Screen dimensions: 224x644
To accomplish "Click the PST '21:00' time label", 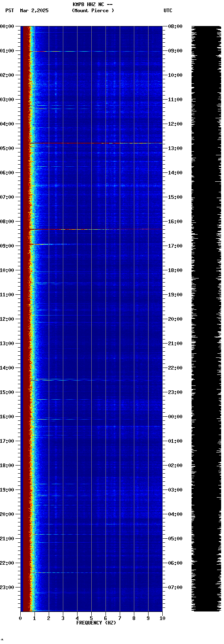I will pos(7,539).
